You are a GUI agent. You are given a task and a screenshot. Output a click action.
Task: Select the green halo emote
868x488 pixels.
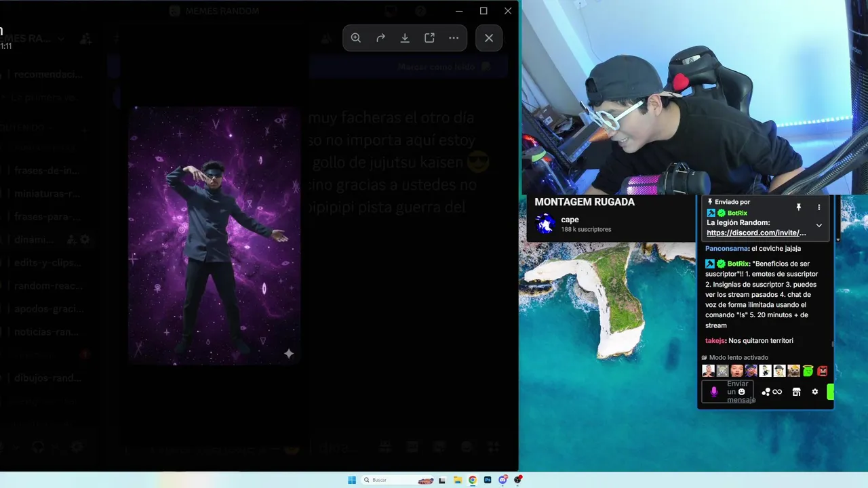(x=808, y=371)
